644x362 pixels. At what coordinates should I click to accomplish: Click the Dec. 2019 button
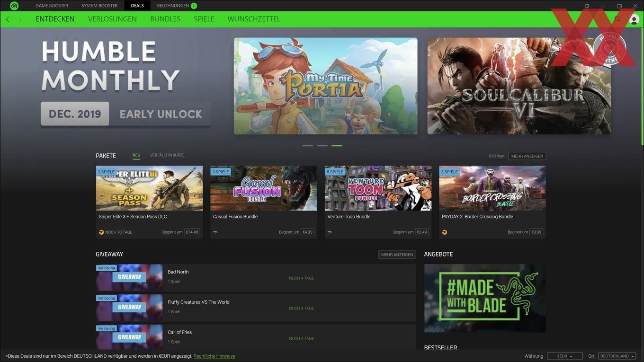(75, 114)
